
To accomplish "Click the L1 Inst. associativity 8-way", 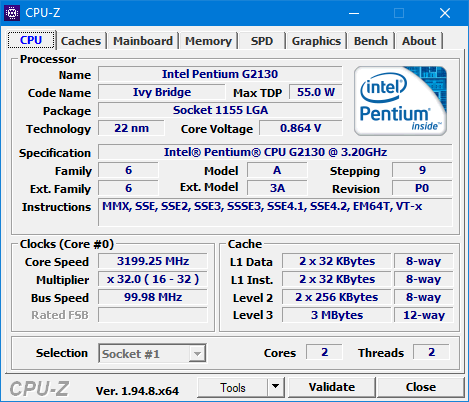I will click(424, 279).
